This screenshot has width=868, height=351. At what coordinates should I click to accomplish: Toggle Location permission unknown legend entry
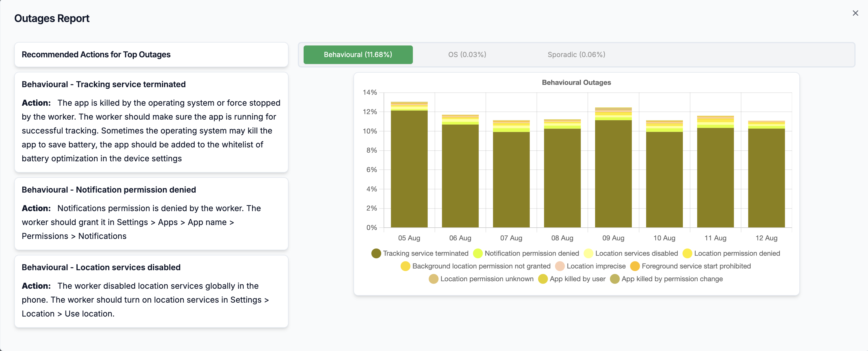[481, 279]
